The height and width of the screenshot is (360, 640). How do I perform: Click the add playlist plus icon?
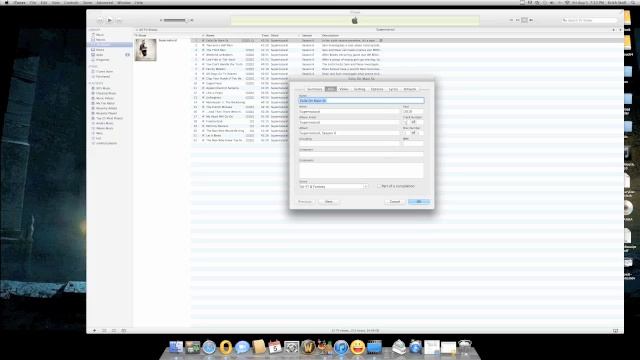tap(95, 330)
